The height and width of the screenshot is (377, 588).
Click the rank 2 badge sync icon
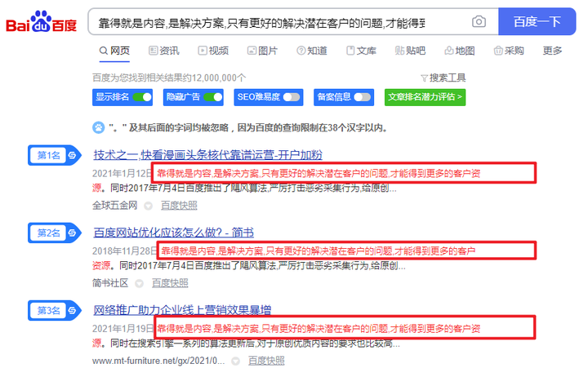[72, 233]
